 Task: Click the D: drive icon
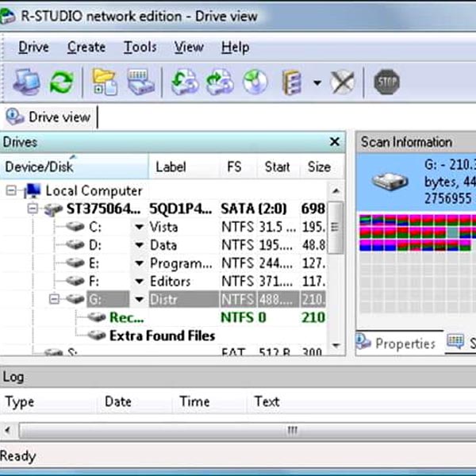pos(75,245)
